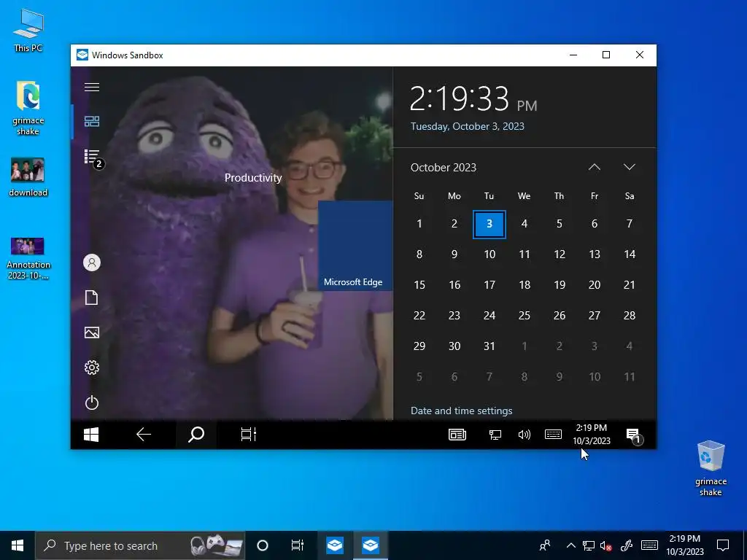Maximize the Windows Sandbox window
Image resolution: width=747 pixels, height=560 pixels.
coord(606,55)
